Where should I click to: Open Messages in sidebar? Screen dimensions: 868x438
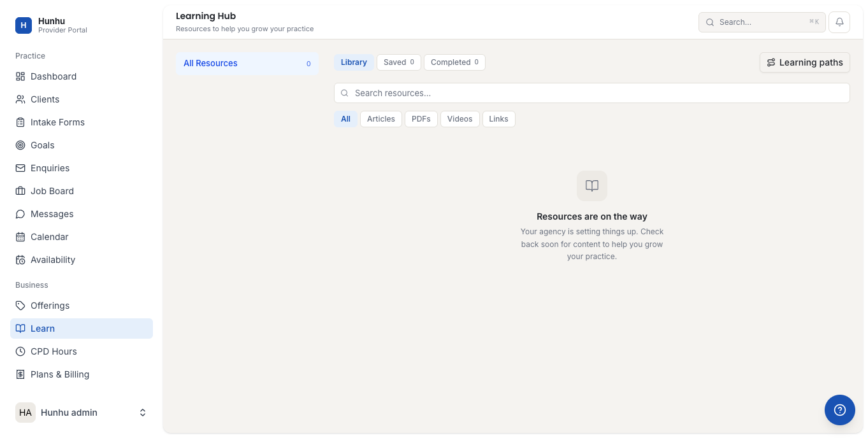point(82,214)
